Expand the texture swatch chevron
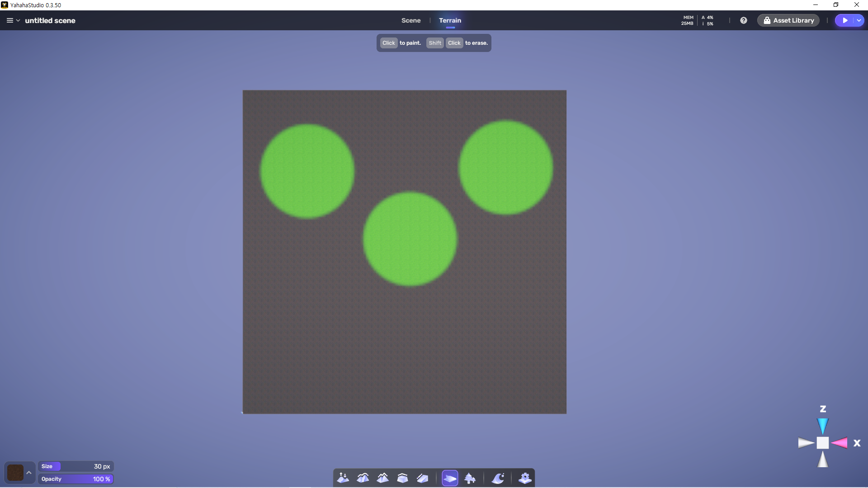Viewport: 868px width, 488px height. (29, 473)
